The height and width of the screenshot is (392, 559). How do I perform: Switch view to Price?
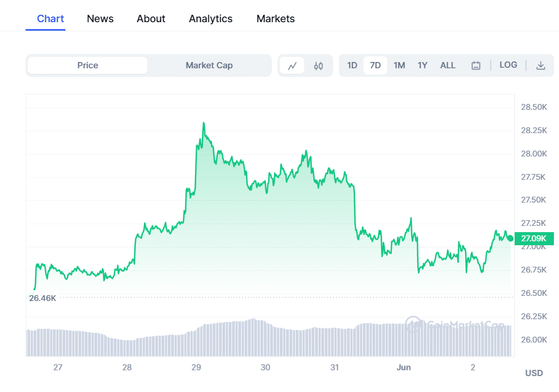(x=88, y=65)
